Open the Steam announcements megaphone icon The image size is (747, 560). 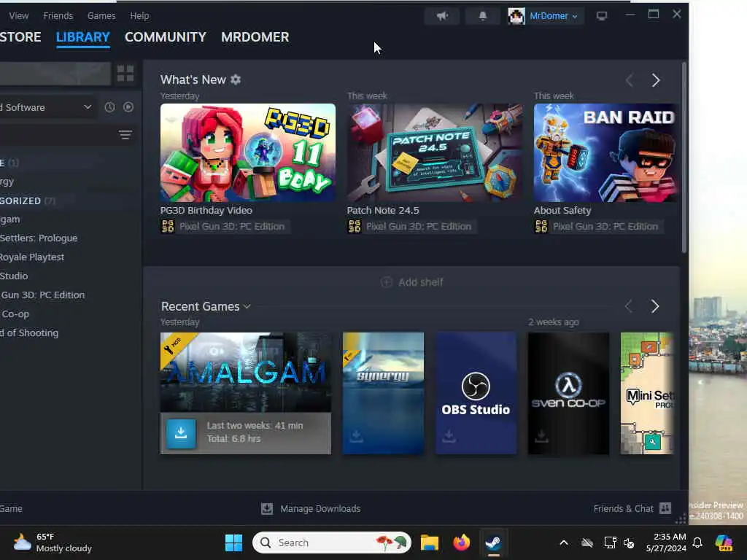[x=442, y=16]
